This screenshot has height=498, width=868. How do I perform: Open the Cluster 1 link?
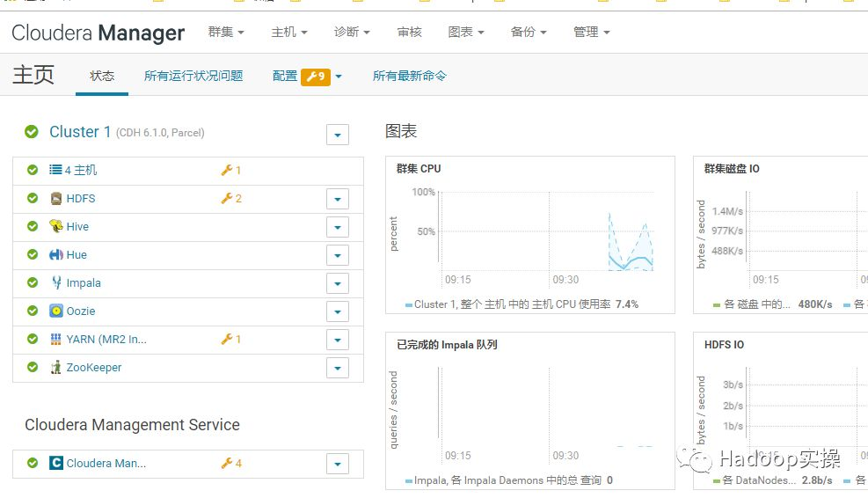pyautogui.click(x=80, y=132)
